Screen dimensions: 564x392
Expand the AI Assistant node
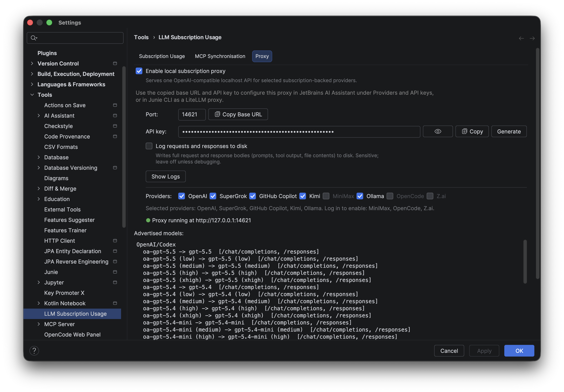click(39, 116)
